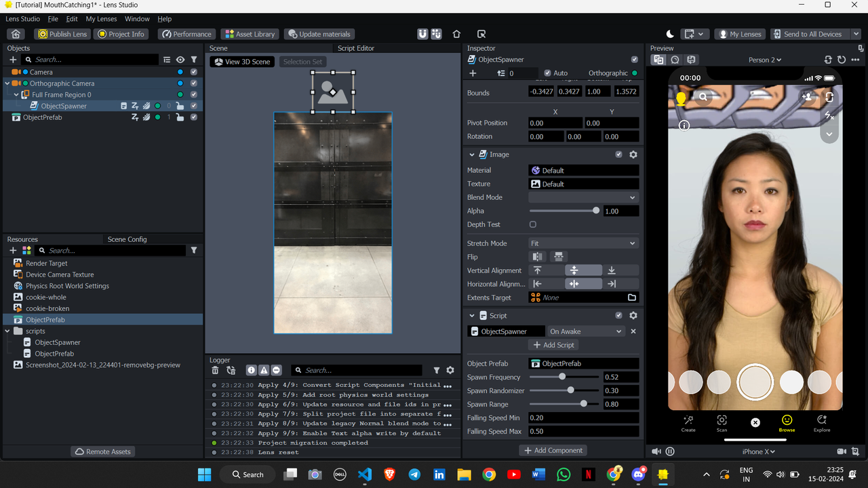Open preview more options ellipsis
The height and width of the screenshot is (488, 868).
856,60
